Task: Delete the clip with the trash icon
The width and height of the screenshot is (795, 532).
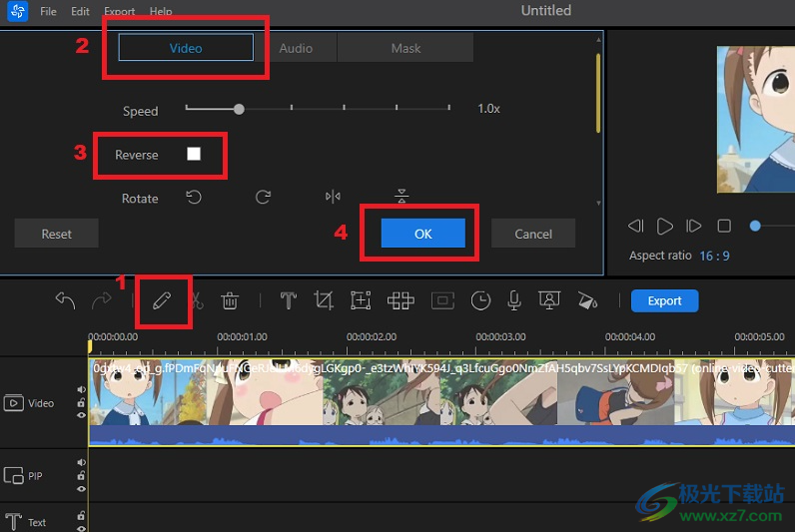Action: click(x=230, y=301)
